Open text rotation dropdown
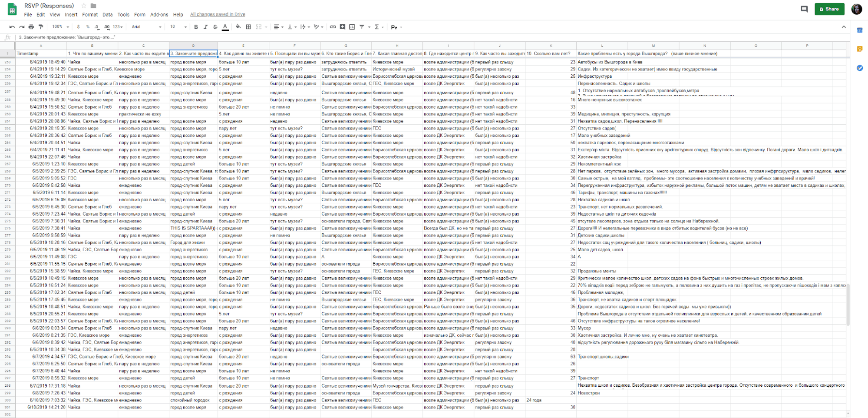 point(319,27)
